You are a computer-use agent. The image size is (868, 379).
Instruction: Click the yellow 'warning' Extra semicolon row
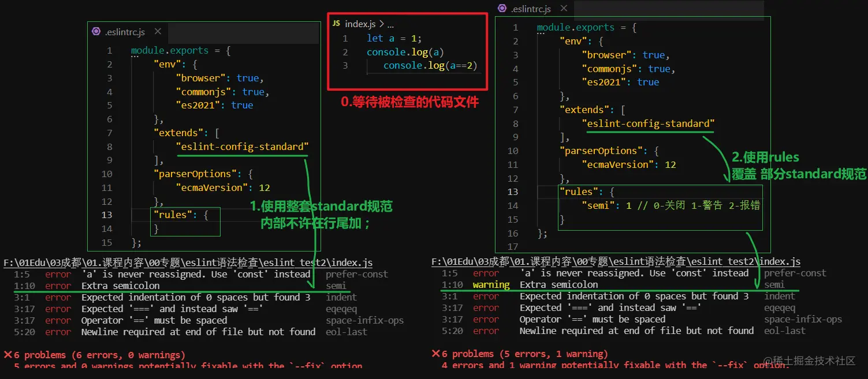(x=612, y=285)
